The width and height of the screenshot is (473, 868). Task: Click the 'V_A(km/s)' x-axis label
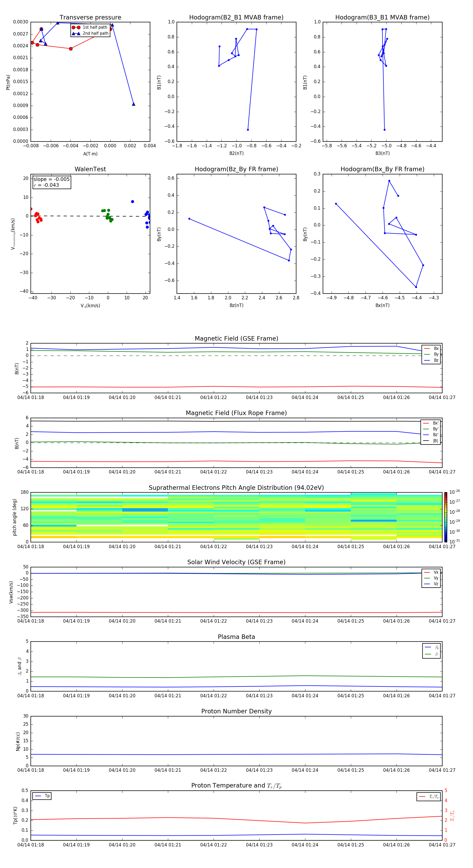(x=90, y=306)
